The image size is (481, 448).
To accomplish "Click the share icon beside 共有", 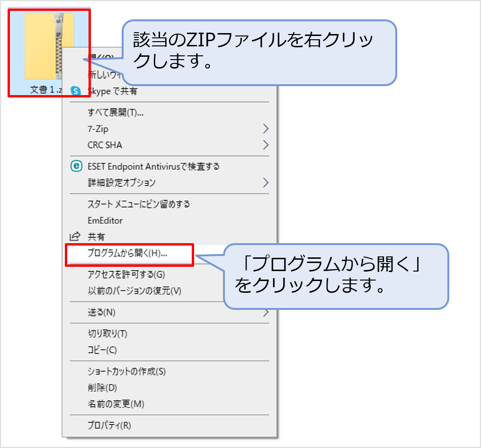I will click(75, 237).
